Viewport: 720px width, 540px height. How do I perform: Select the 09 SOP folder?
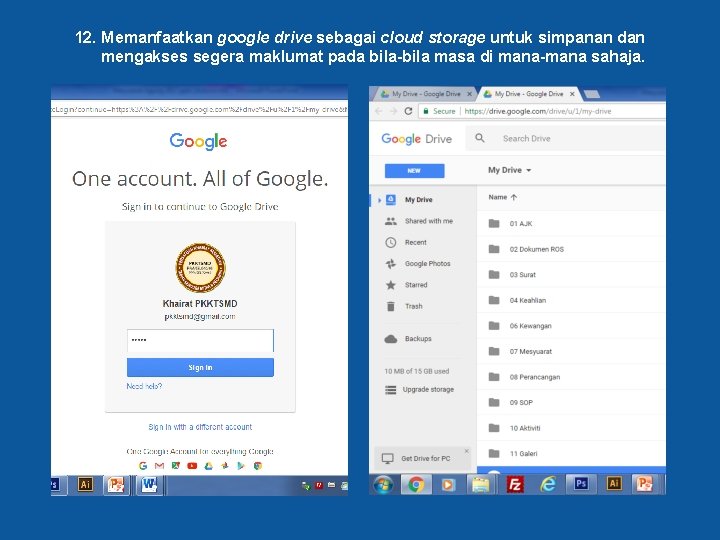pyautogui.click(x=571, y=402)
